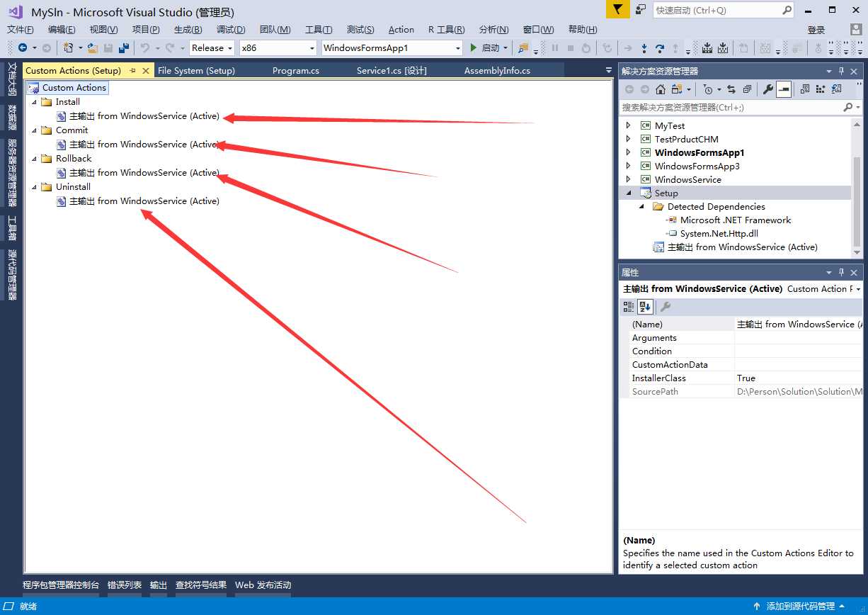
Task: Open the 文件(F) menu
Action: pyautogui.click(x=21, y=30)
